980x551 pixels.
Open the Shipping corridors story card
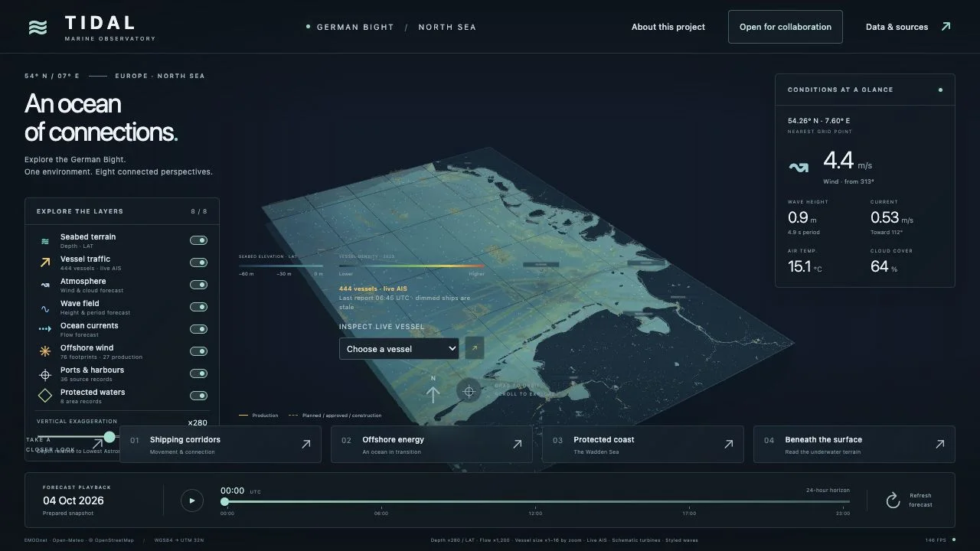pyautogui.click(x=220, y=444)
